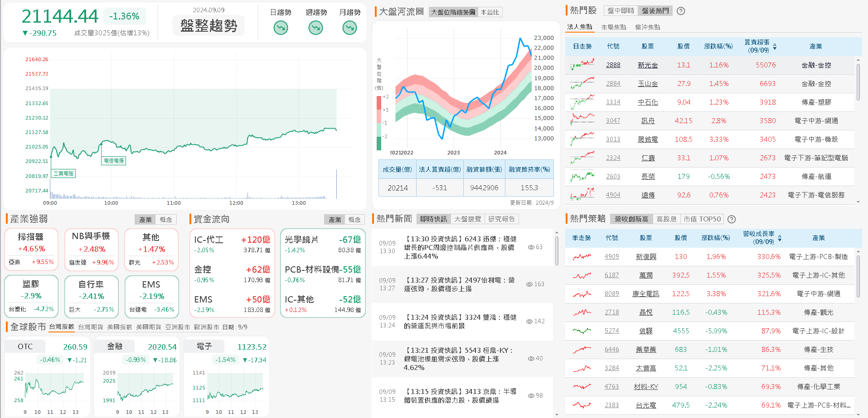Select the 當沖焦點 tab
This screenshot has width=868, height=418.
tap(648, 27)
